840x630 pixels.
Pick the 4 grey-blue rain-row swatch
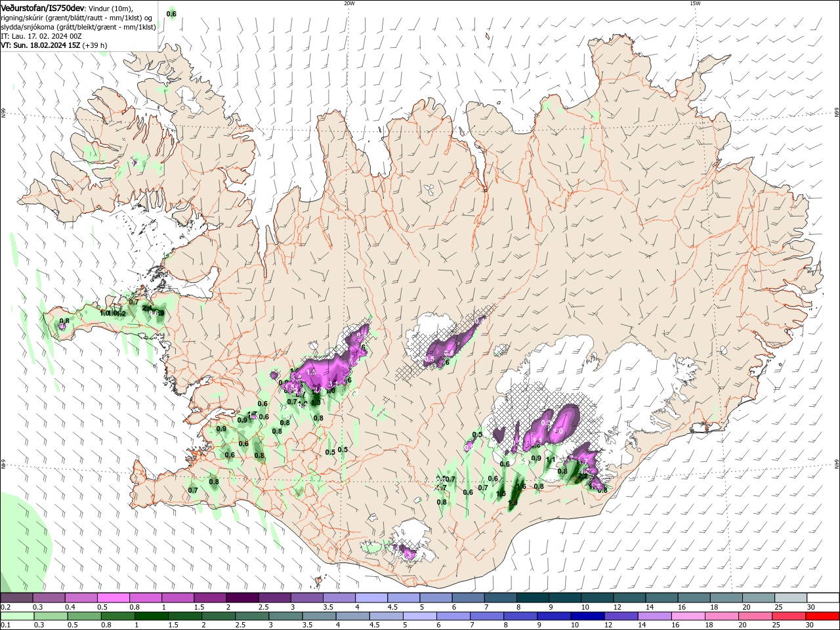click(x=353, y=616)
